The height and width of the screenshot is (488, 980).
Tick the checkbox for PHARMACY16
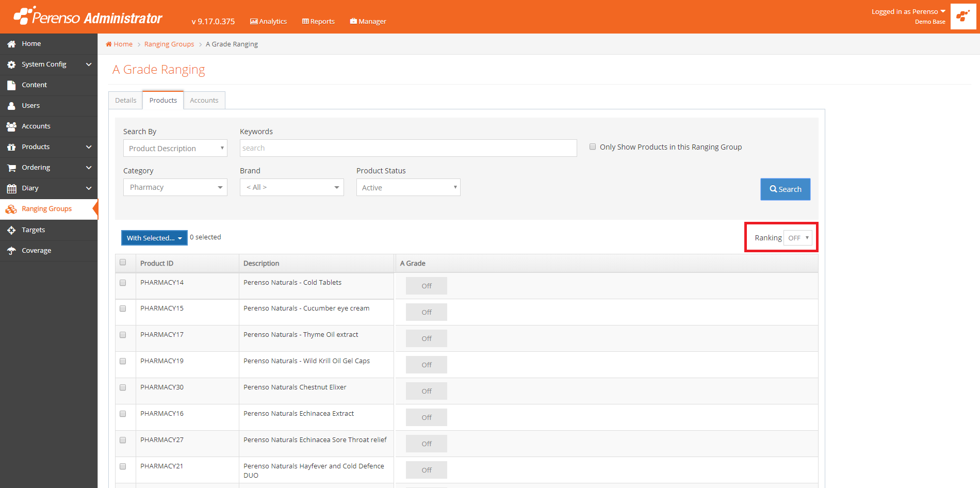click(123, 414)
